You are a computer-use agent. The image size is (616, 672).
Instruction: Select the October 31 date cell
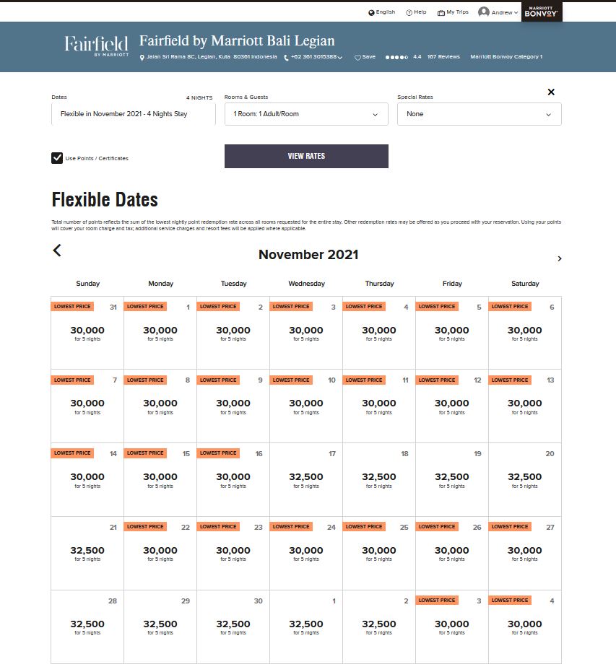click(87, 333)
